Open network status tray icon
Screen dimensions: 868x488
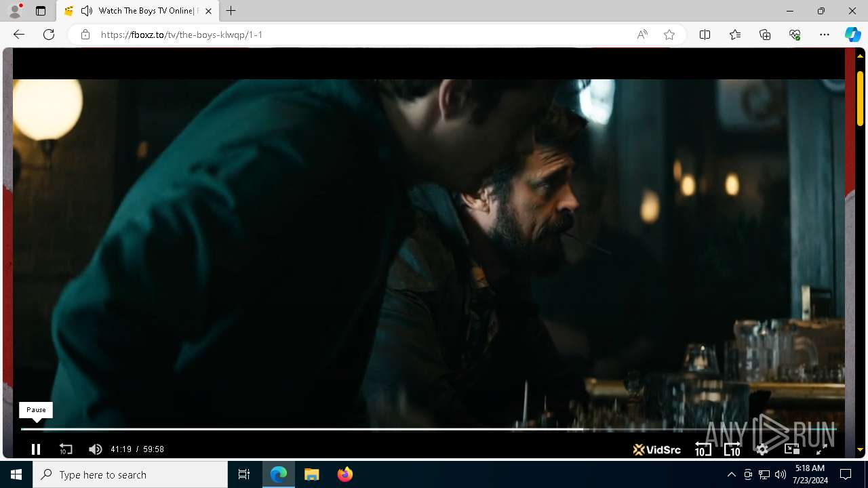click(x=764, y=474)
